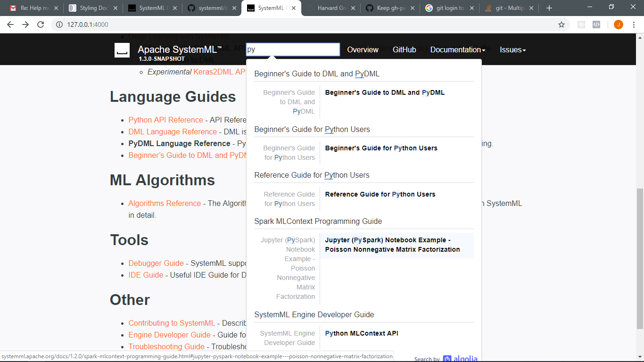Open the GitHub nav link
644x362 pixels.
point(405,50)
